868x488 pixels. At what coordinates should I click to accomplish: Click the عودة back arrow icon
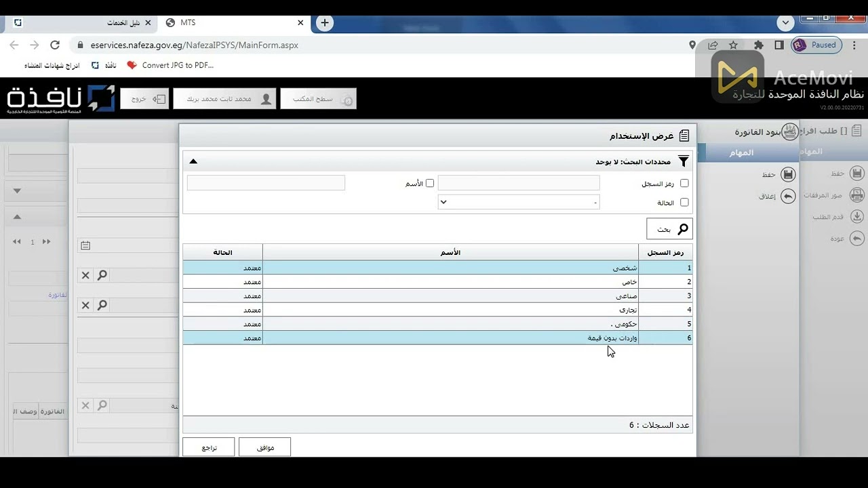pyautogui.click(x=857, y=238)
